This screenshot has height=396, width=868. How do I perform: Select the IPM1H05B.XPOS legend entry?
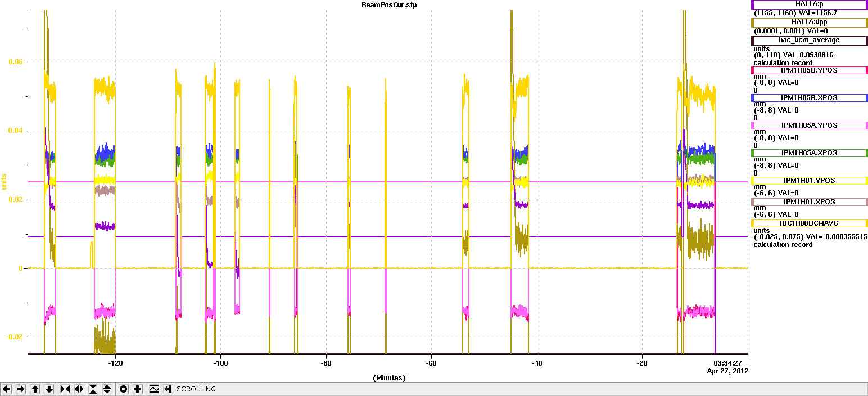click(809, 98)
